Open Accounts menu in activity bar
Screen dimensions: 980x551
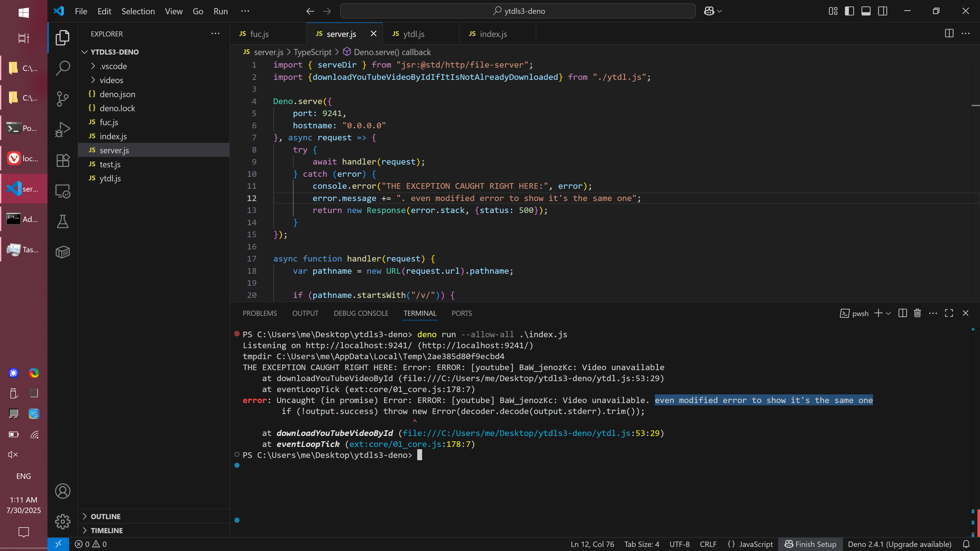click(x=63, y=491)
